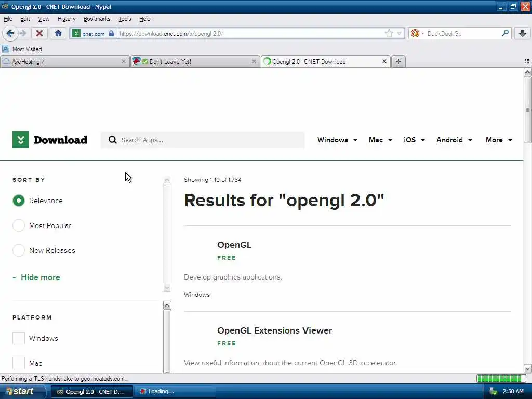The width and height of the screenshot is (532, 399).
Task: Click the Sort By panel up arrow
Action: click(167, 180)
